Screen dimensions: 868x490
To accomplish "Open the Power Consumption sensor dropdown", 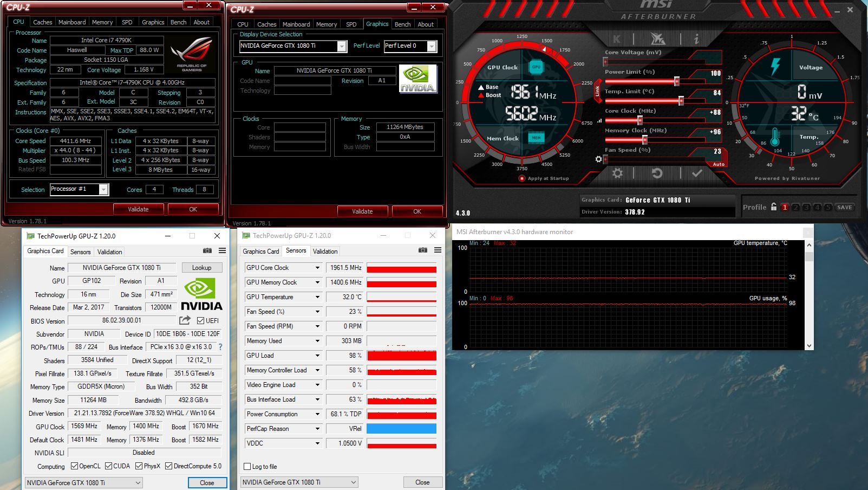I will pyautogui.click(x=317, y=414).
